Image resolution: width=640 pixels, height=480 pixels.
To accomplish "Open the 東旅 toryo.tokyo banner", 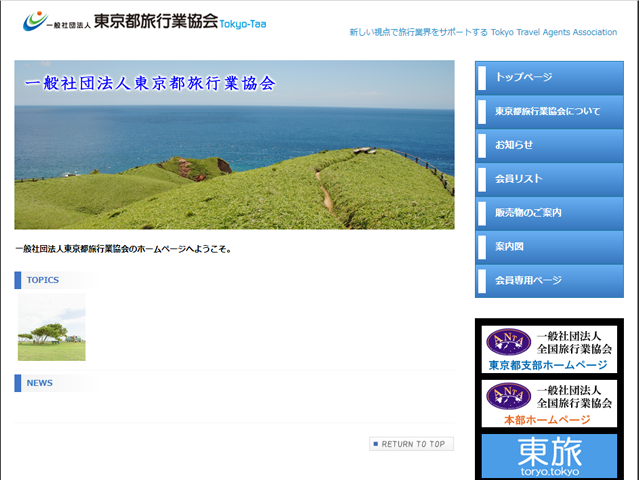I will (548, 456).
